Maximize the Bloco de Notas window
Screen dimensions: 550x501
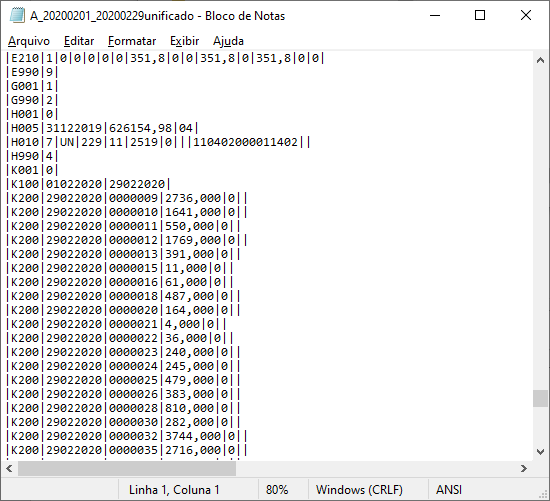click(480, 15)
